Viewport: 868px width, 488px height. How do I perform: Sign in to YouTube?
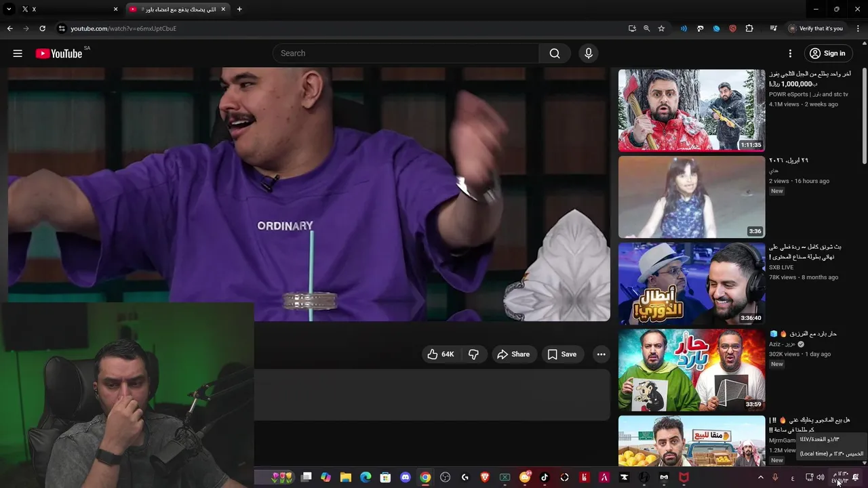(827, 54)
